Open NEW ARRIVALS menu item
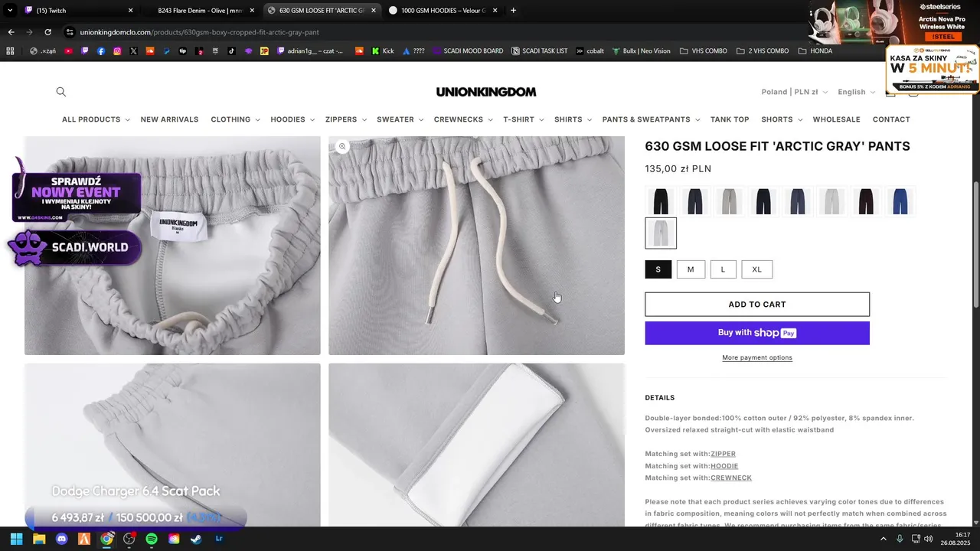Image resolution: width=980 pixels, height=551 pixels. click(169, 119)
